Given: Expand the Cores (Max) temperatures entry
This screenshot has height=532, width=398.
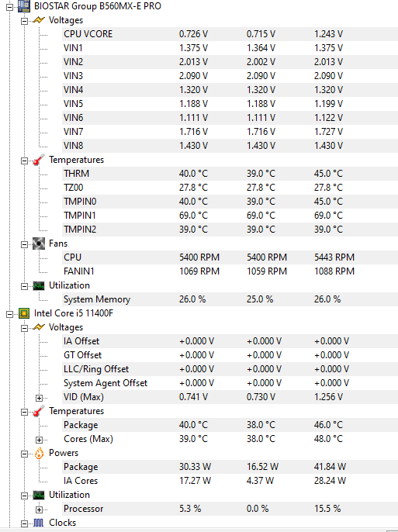Looking at the screenshot, I should [39, 440].
